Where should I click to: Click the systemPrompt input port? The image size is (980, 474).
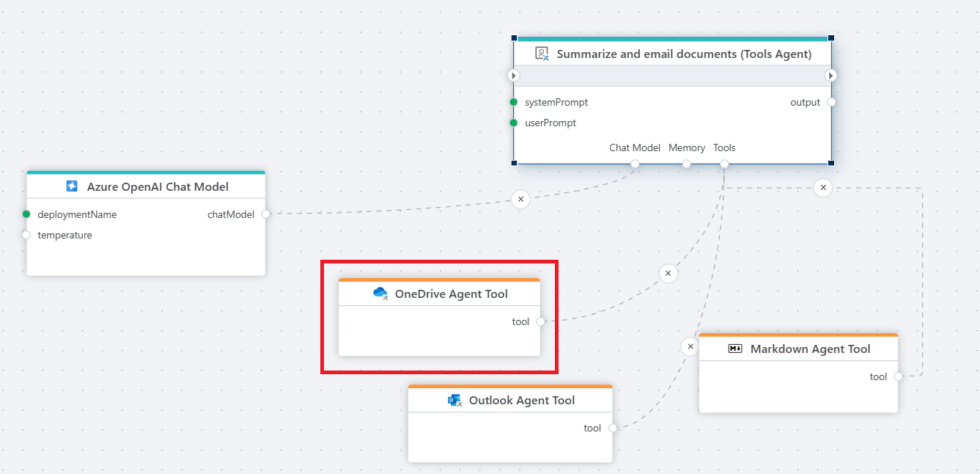pyautogui.click(x=514, y=102)
